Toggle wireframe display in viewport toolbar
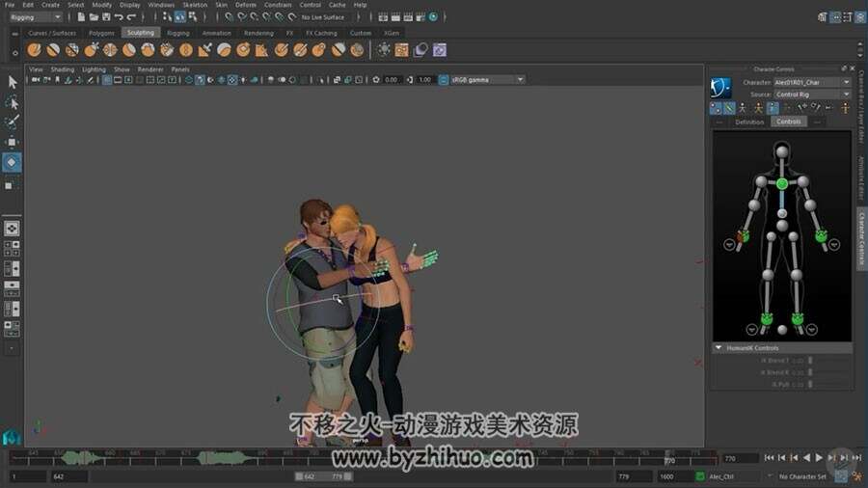868x488 pixels. (189, 80)
